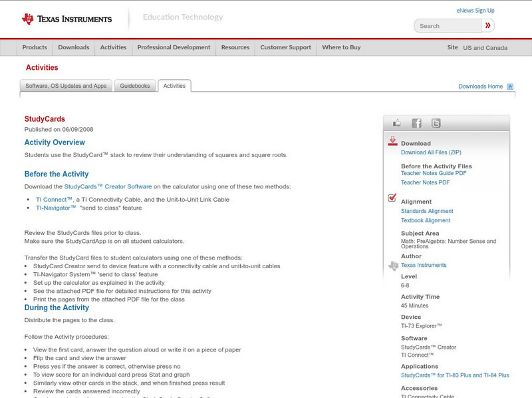Screen dimensions: 532x398
Task: Open the Customer Support menu
Action: click(286, 47)
